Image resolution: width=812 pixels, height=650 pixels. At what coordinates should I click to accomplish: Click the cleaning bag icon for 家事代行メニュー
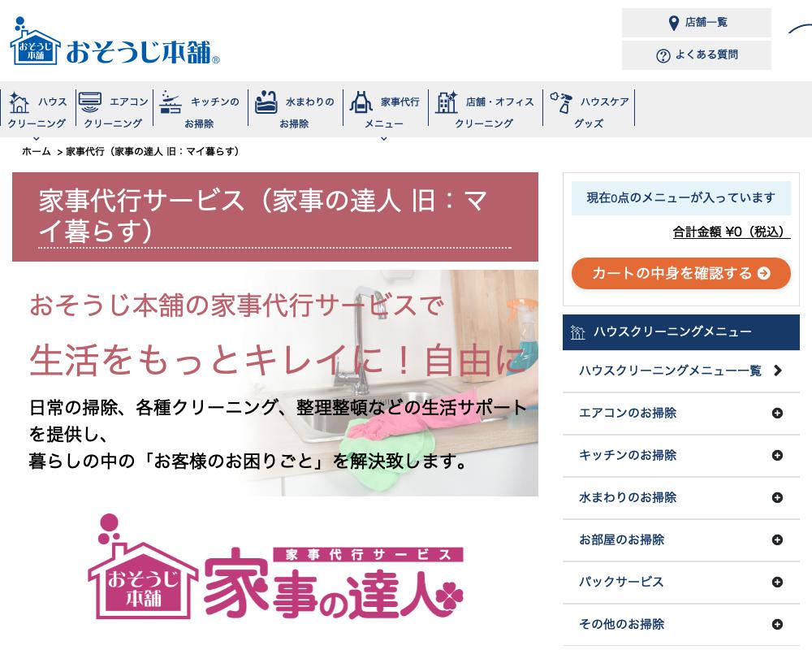tap(361, 102)
